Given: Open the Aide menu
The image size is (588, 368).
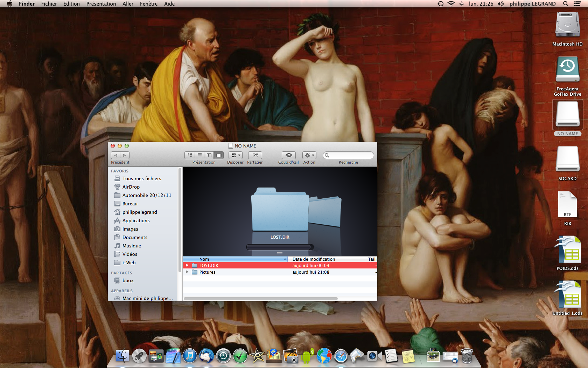Looking at the screenshot, I should pyautogui.click(x=169, y=4).
